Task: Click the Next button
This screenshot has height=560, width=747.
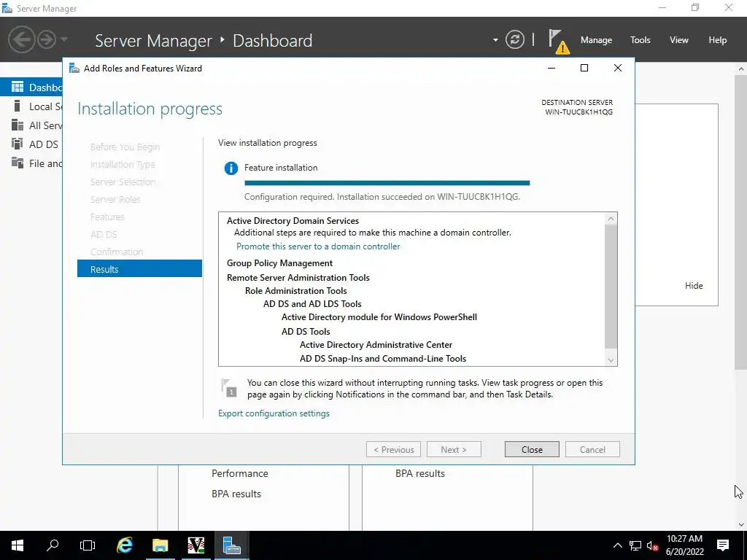Action: tap(454, 449)
